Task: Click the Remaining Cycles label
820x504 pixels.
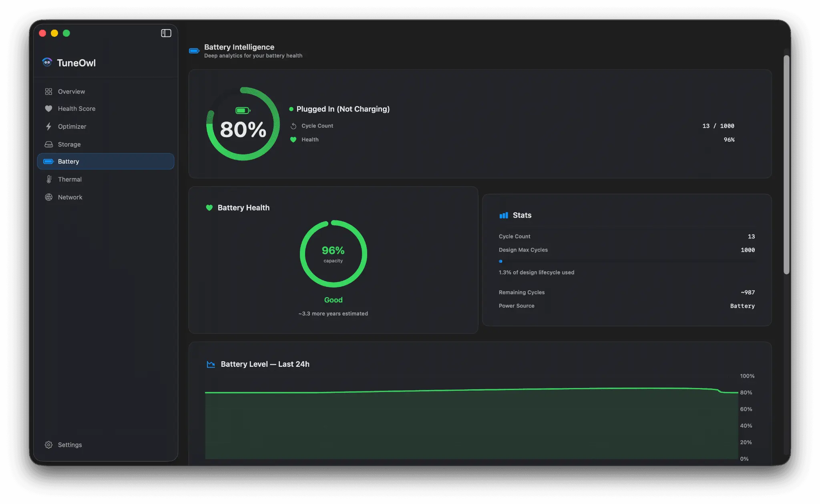Action: [522, 292]
